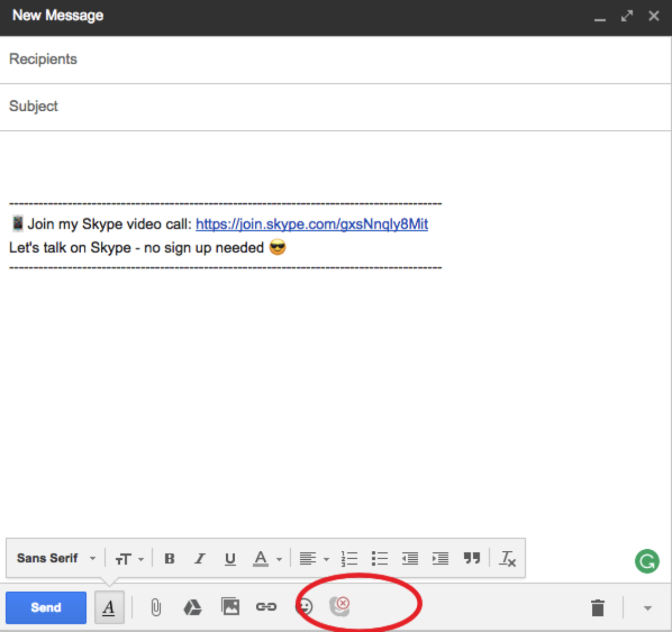
Task: Send the message
Action: tap(46, 607)
